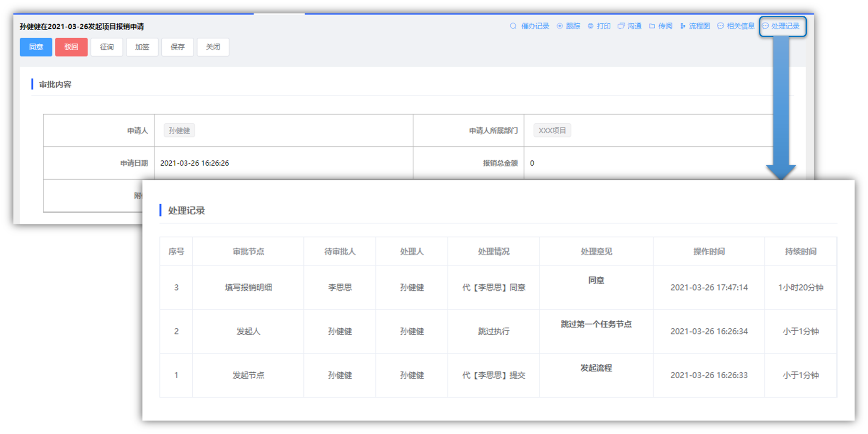The height and width of the screenshot is (434, 868).
Task: Approve request with 同意 button
Action: tap(36, 47)
